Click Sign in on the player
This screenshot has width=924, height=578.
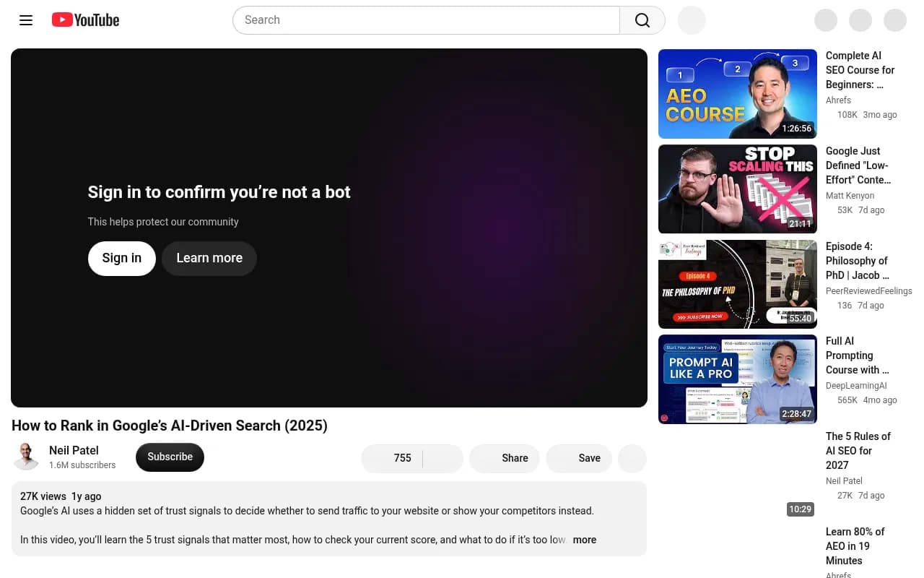pyautogui.click(x=122, y=259)
